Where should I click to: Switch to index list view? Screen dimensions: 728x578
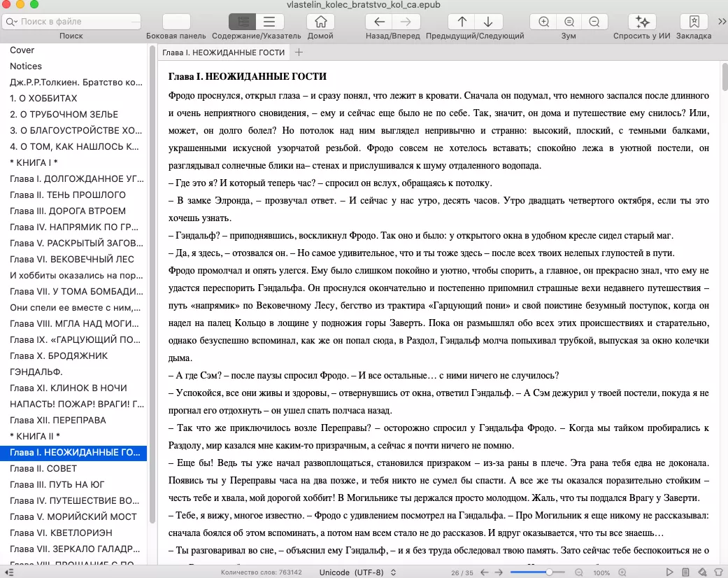pyautogui.click(x=269, y=22)
